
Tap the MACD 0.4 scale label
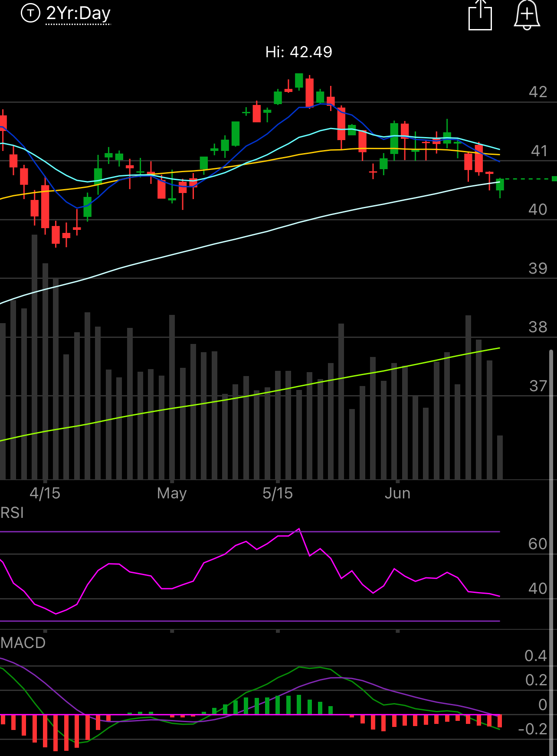tap(536, 656)
